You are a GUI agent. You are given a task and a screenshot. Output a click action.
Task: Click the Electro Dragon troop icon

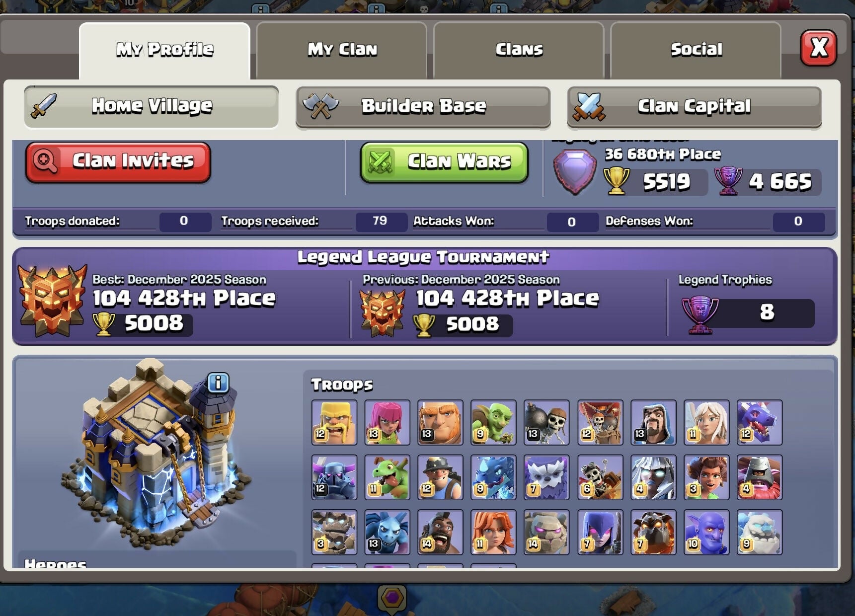point(493,477)
